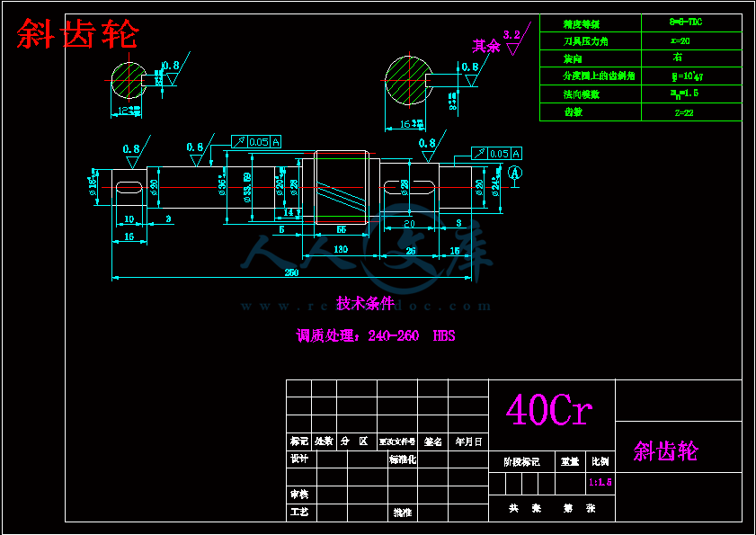This screenshot has height=535, width=756.
Task: Click the 130 length dimension
Action: [x=341, y=249]
